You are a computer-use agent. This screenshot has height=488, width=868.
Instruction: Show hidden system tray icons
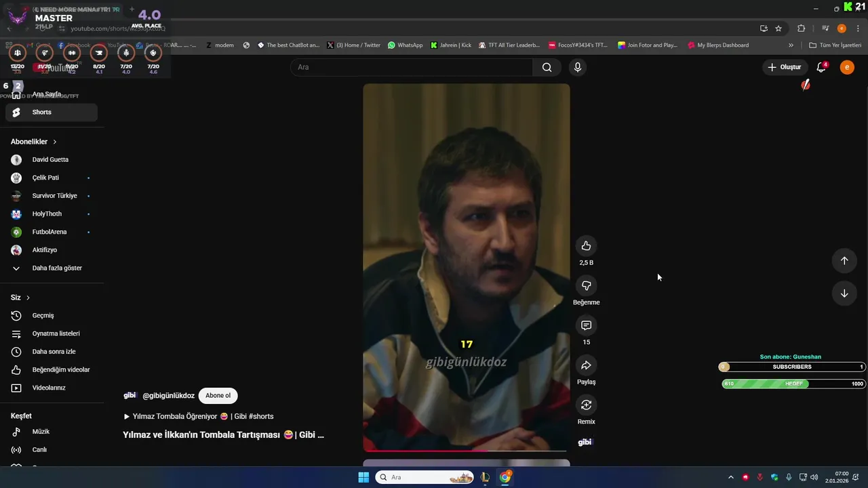(x=730, y=477)
